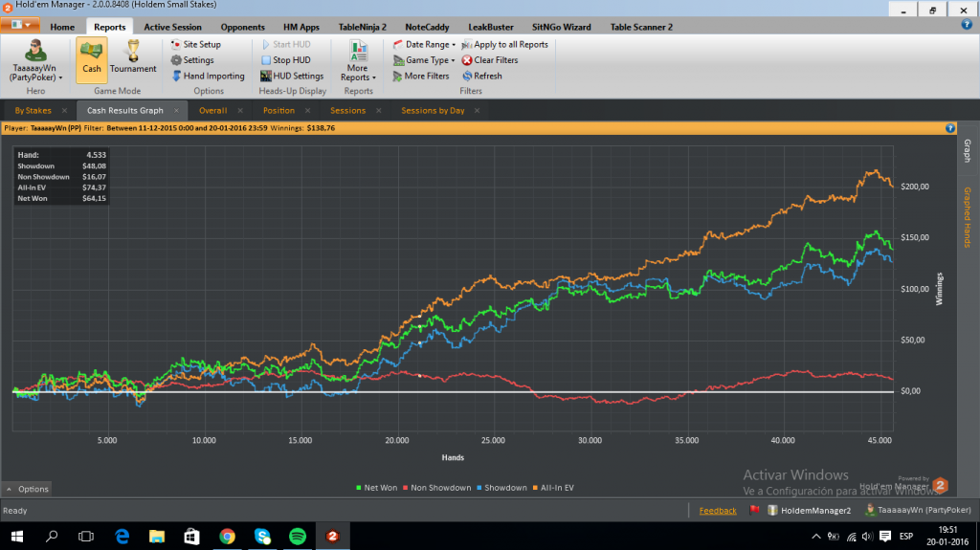Screen dimensions: 980x550
Task: Select the Cash game mode icon
Action: click(92, 54)
